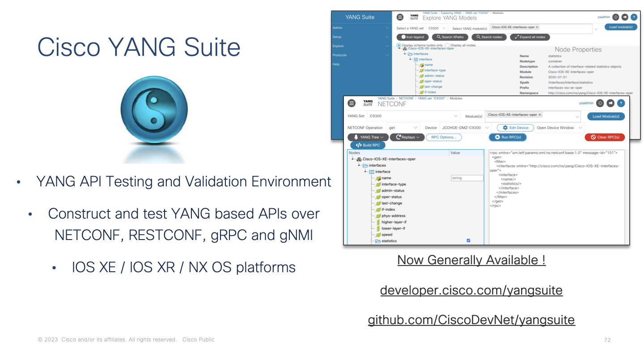The height and width of the screenshot is (362, 644).
Task: Open hamburger menu in Explore YANG Models window
Action: point(400,17)
